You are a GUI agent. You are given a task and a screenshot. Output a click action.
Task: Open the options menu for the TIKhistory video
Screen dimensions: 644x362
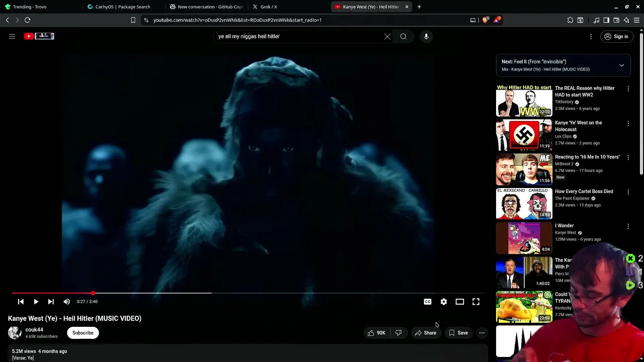click(x=628, y=88)
